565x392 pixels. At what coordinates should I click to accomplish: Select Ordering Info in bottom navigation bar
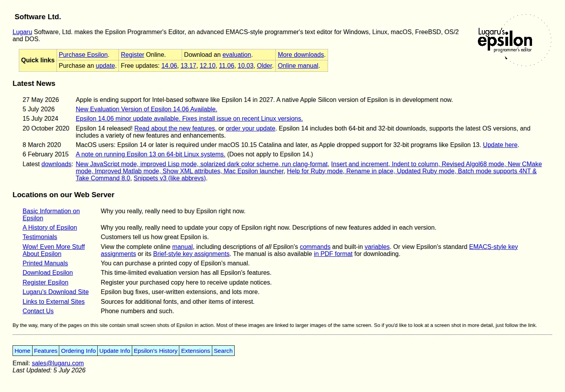[x=78, y=351]
